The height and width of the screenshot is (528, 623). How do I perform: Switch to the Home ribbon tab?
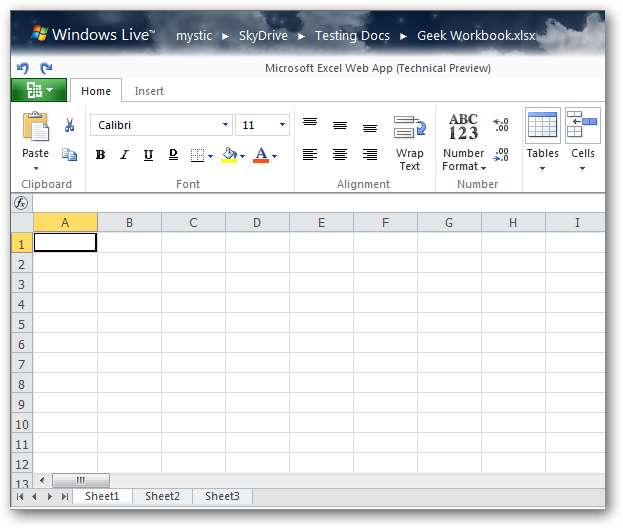[x=96, y=91]
